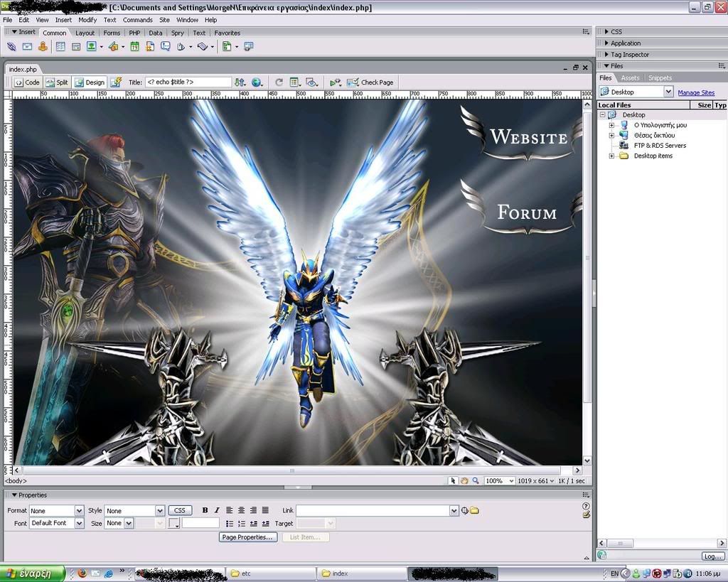This screenshot has width=728, height=582.
Task: Click the Check Page button
Action: [370, 82]
